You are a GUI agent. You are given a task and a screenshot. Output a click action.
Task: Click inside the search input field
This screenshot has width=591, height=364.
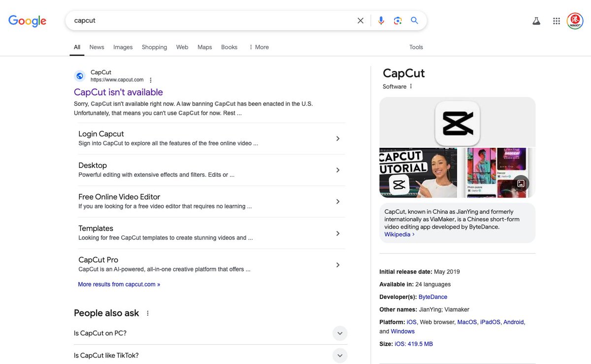click(x=212, y=21)
